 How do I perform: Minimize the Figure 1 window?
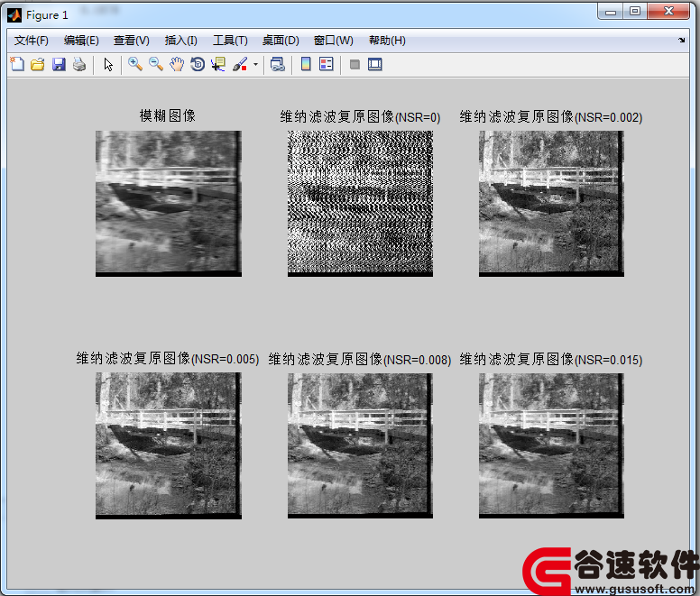pos(611,12)
